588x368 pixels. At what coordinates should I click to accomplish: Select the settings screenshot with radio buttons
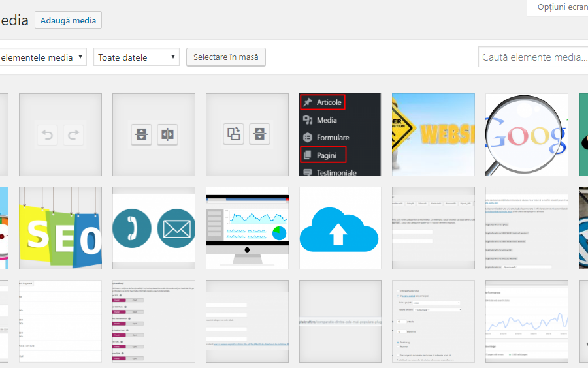click(433, 321)
